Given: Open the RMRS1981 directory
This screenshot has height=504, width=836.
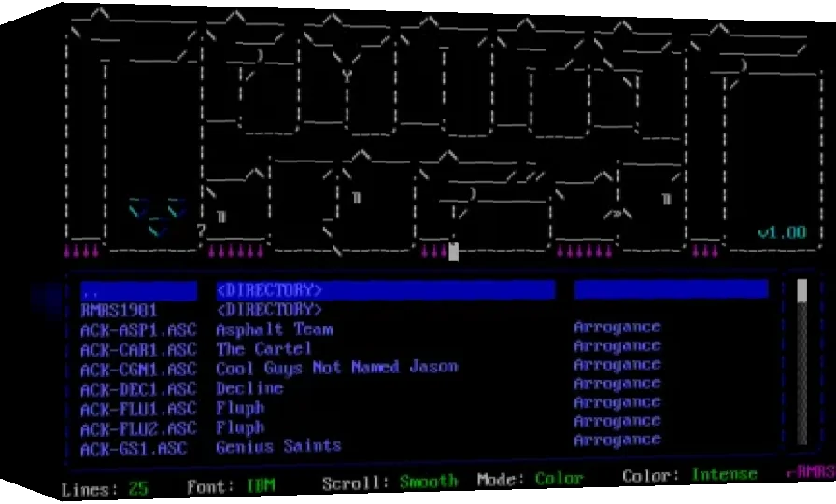Looking at the screenshot, I should coord(119,311).
